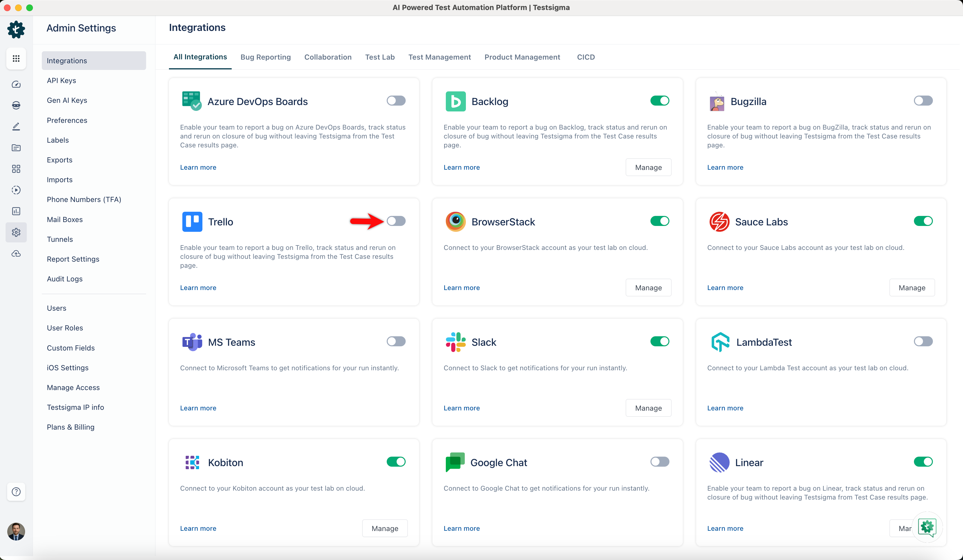The image size is (963, 560).
Task: Open Plans & Billing page
Action: (71, 427)
